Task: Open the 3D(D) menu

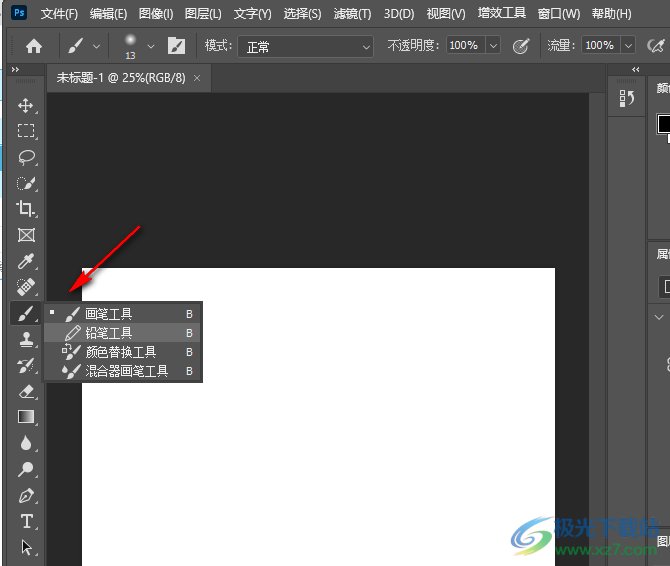Action: click(399, 14)
